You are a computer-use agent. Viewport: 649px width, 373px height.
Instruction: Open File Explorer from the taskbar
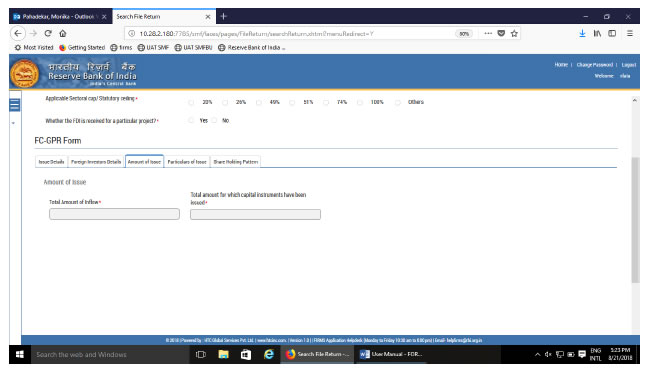[x=224, y=354]
